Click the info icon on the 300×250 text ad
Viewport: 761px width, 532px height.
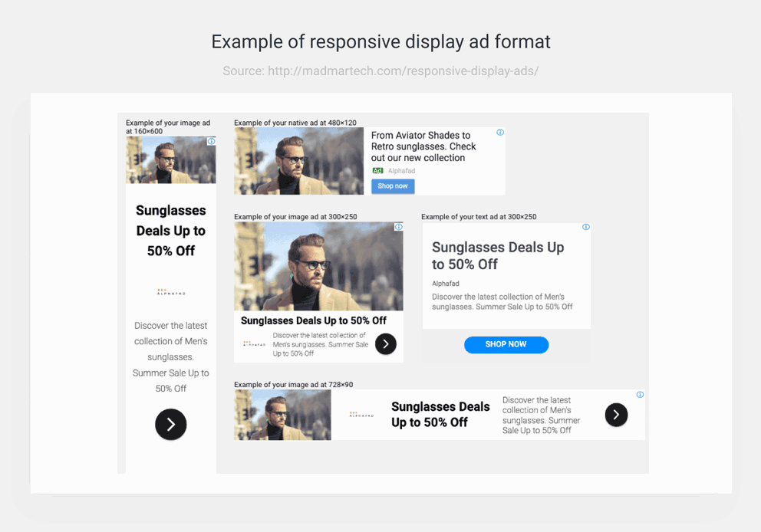click(586, 227)
